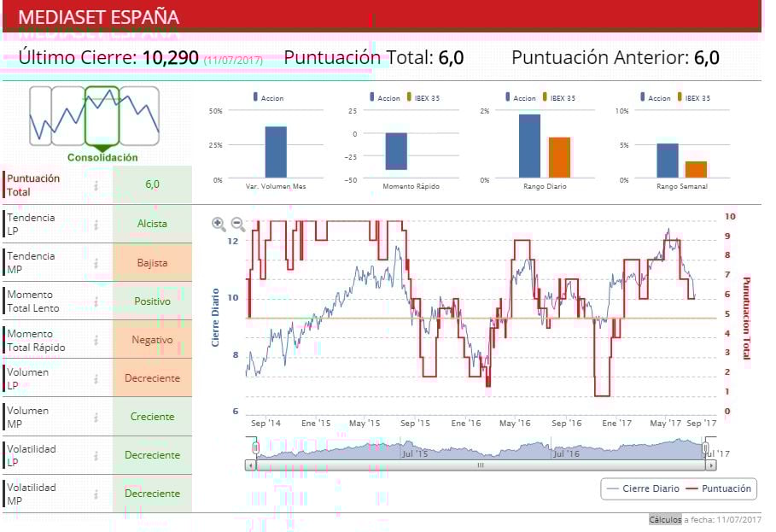The image size is (776, 532).
Task: Open info dots beside Volatilidad MP
Action: [96, 494]
